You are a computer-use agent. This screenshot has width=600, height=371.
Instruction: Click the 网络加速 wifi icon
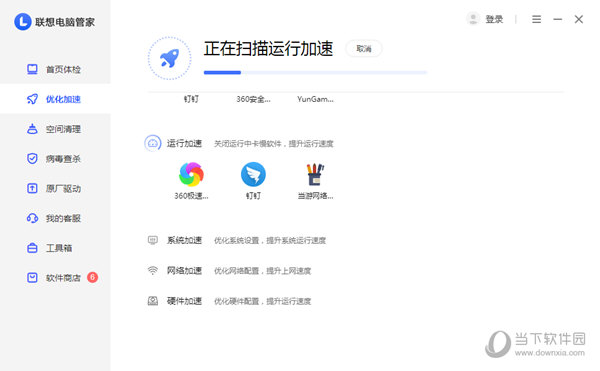pos(153,270)
